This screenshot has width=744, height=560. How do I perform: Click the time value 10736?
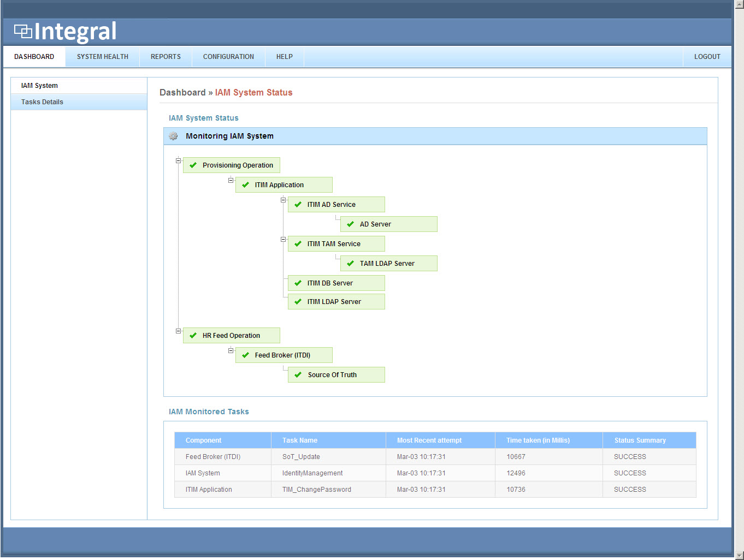[516, 490]
